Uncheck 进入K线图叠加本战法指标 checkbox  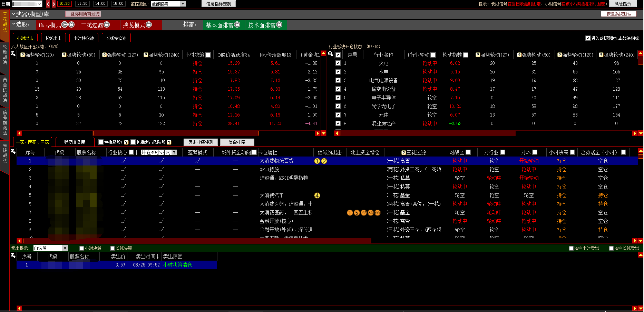point(588,38)
